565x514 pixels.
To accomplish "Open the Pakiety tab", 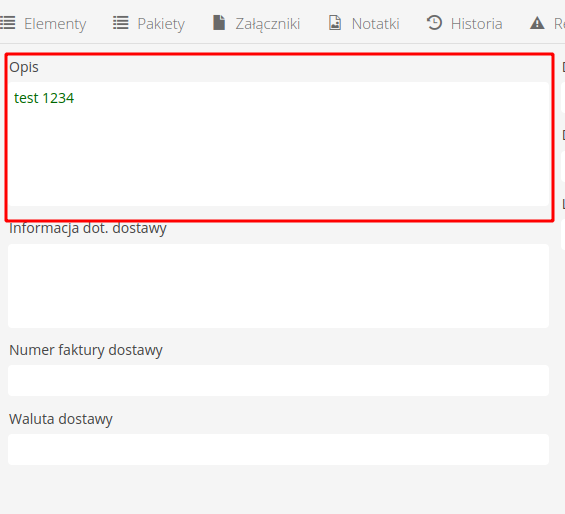I will (x=161, y=24).
